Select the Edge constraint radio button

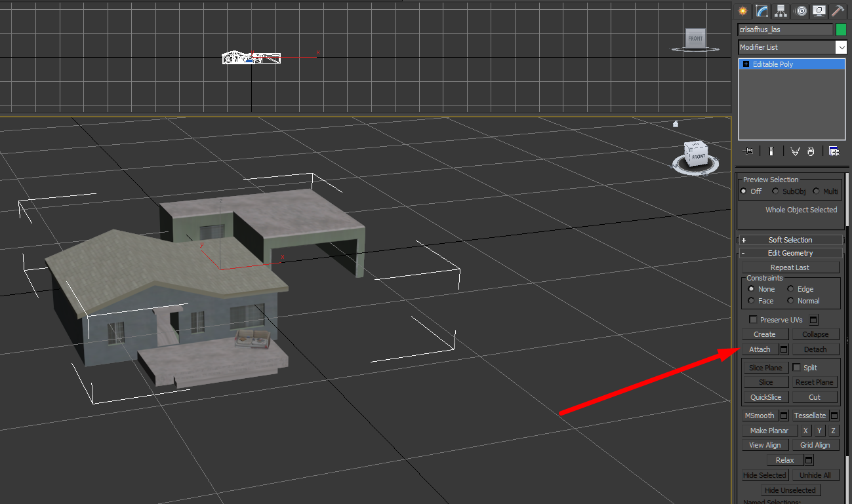[791, 289]
